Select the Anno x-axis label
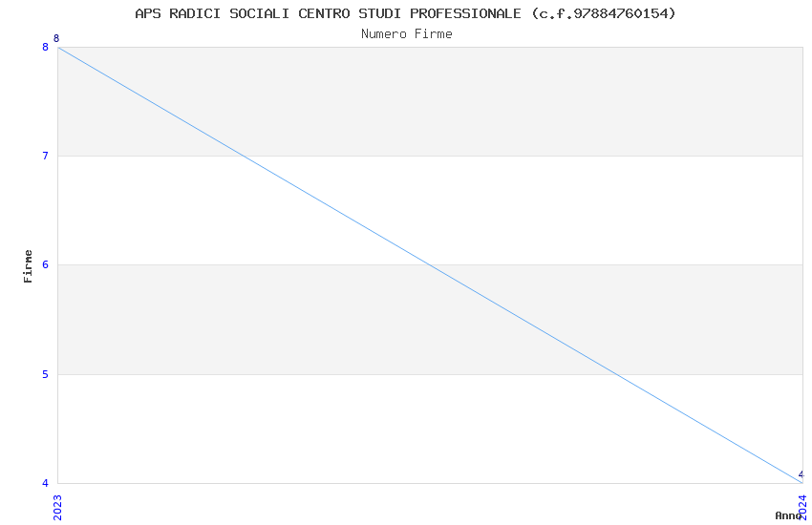 (x=788, y=515)
